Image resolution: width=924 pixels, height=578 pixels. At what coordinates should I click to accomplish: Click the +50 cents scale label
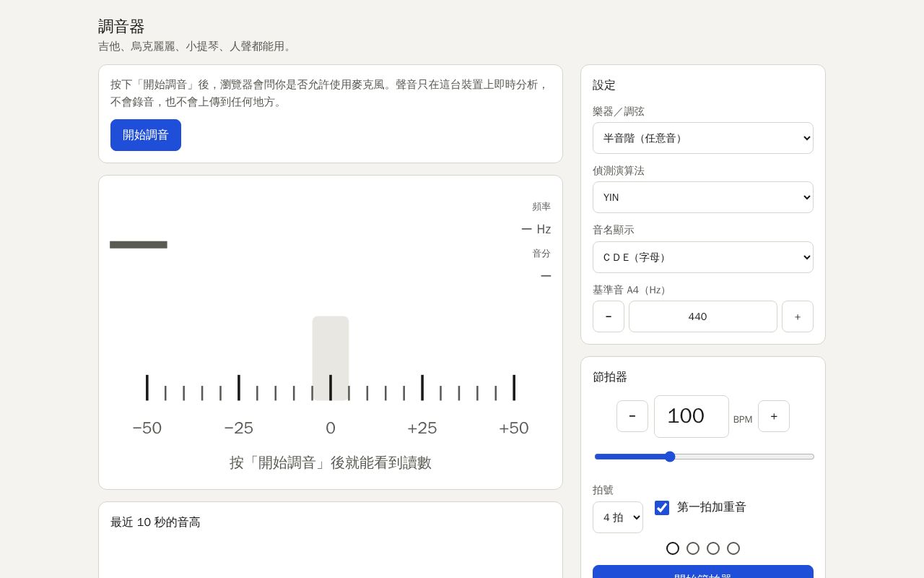tap(514, 428)
